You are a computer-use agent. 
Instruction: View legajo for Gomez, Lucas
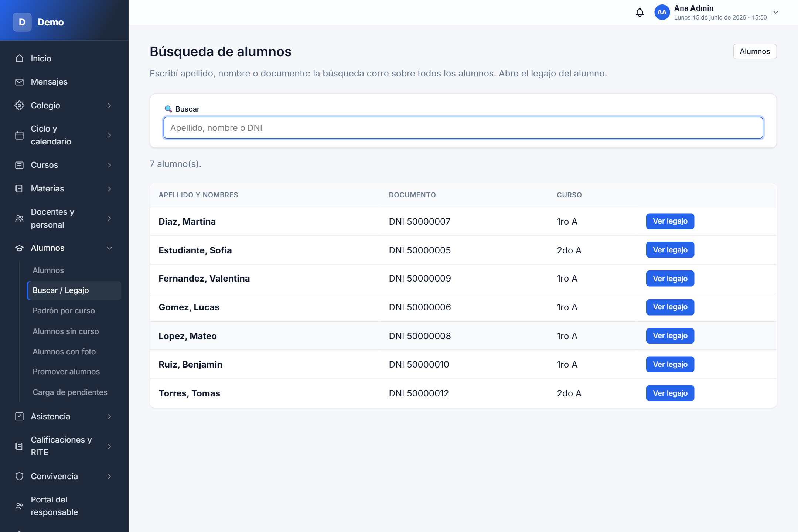[x=670, y=307]
